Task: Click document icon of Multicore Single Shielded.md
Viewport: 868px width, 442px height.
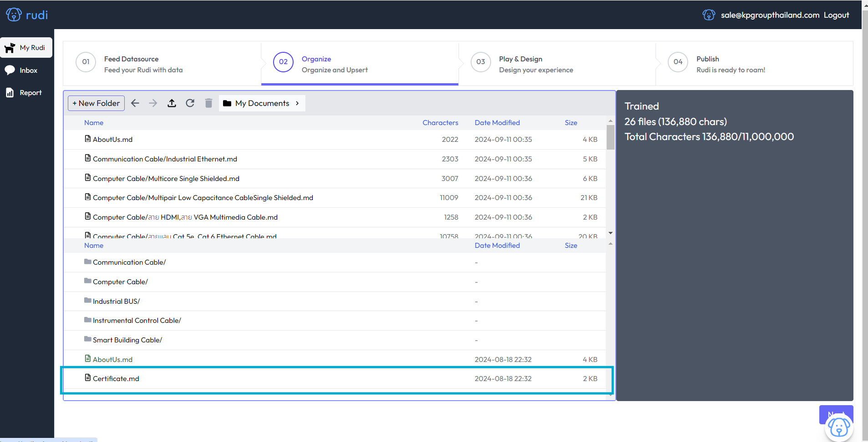Action: click(x=88, y=178)
